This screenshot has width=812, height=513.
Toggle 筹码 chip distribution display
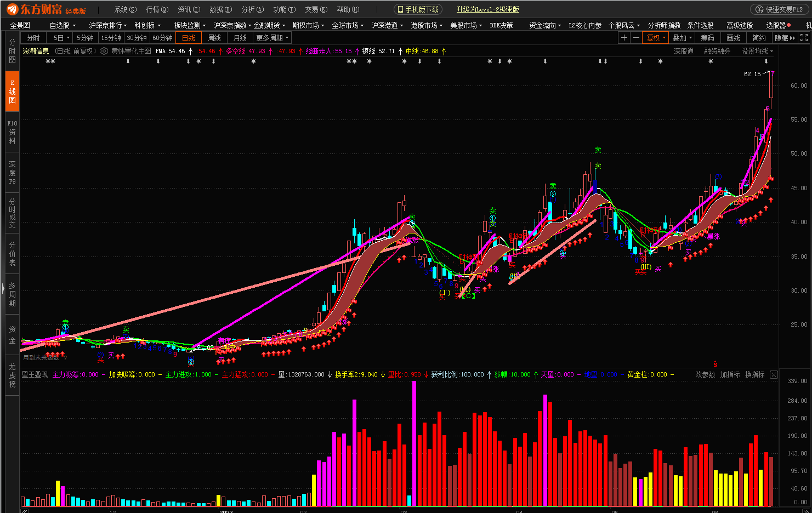[707, 38]
